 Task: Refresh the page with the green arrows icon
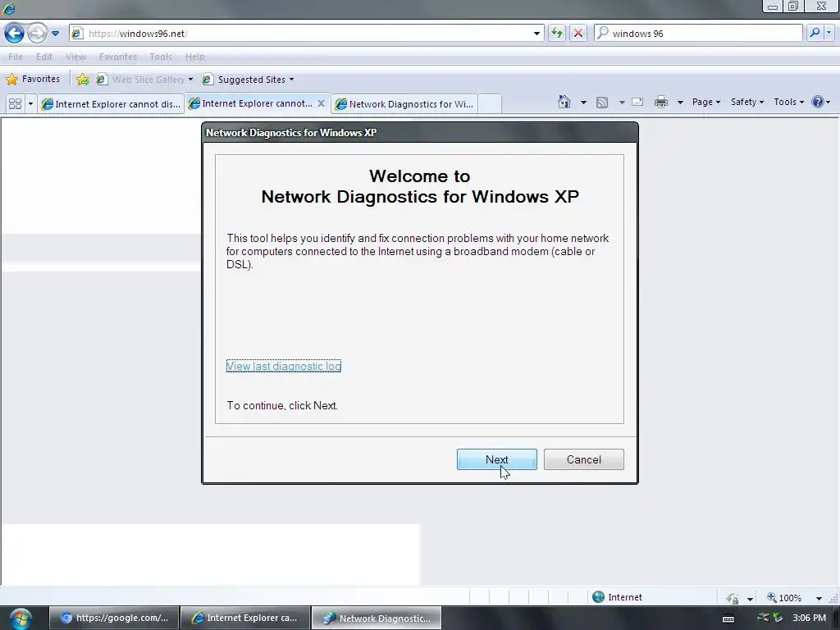557,33
